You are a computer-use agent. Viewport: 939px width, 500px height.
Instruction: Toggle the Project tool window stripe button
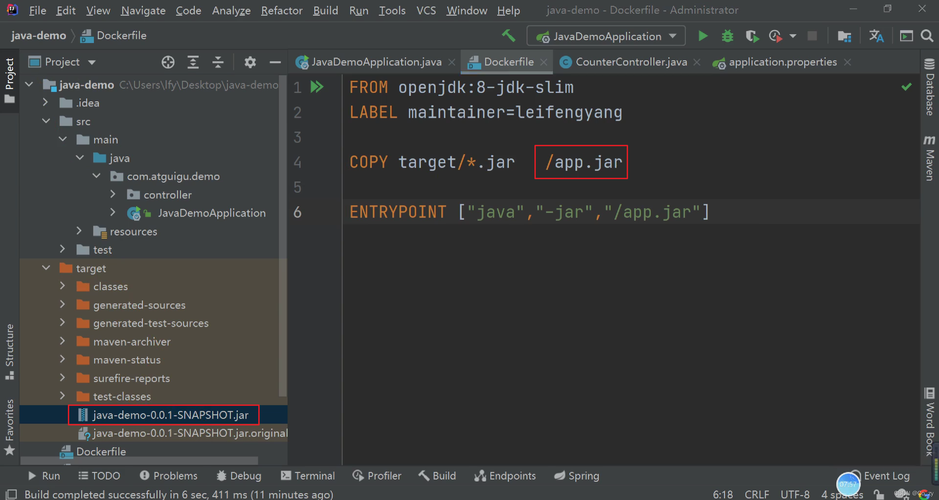pyautogui.click(x=10, y=80)
